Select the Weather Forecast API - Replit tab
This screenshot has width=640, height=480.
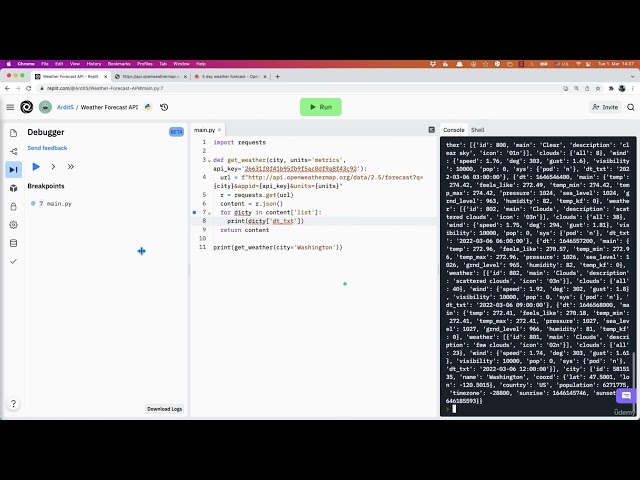(70, 76)
